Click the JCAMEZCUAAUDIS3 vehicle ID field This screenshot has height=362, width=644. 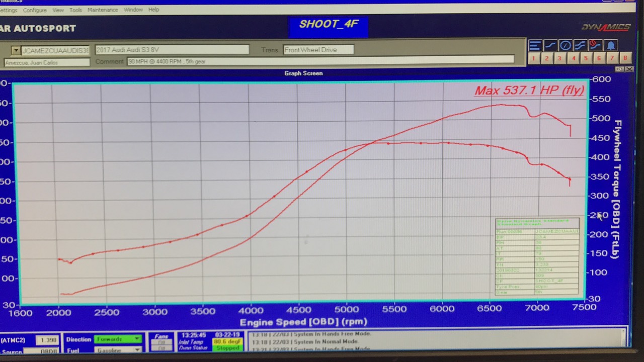tap(55, 50)
